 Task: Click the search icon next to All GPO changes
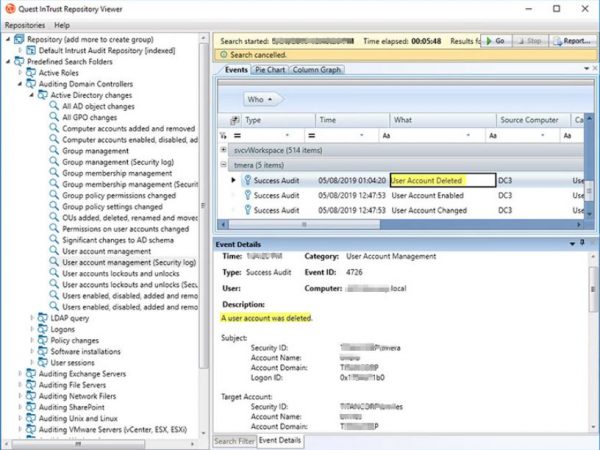52,118
